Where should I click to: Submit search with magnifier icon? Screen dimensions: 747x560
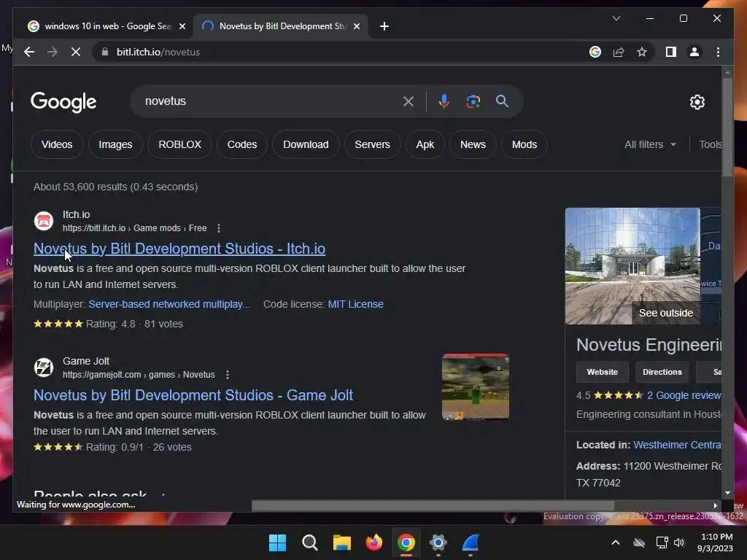coord(502,101)
